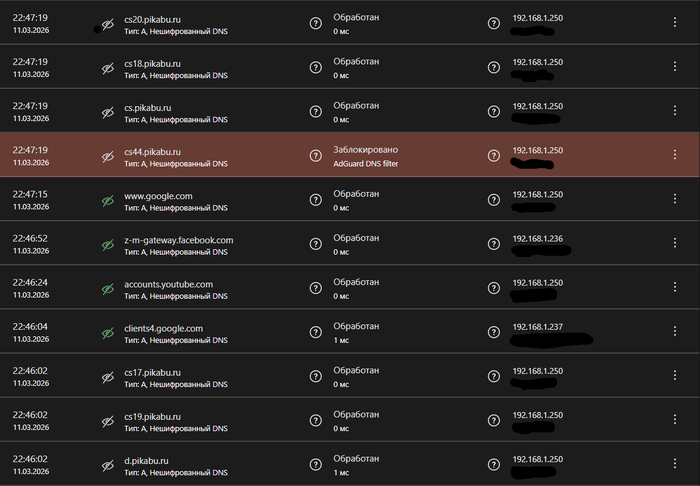This screenshot has height=486, width=700.
Task: Click client info icon in z-m-gateway.facebook.com row
Action: click(493, 244)
